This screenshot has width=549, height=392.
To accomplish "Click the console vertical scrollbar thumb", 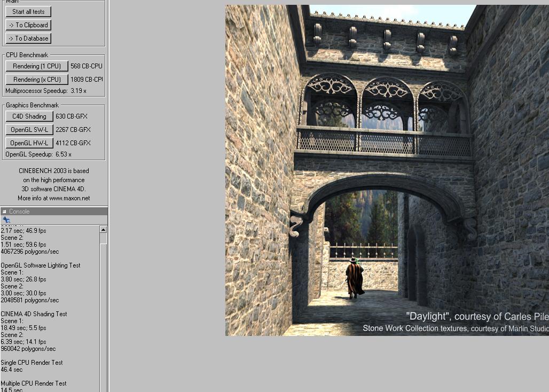I will pyautogui.click(x=103, y=239).
